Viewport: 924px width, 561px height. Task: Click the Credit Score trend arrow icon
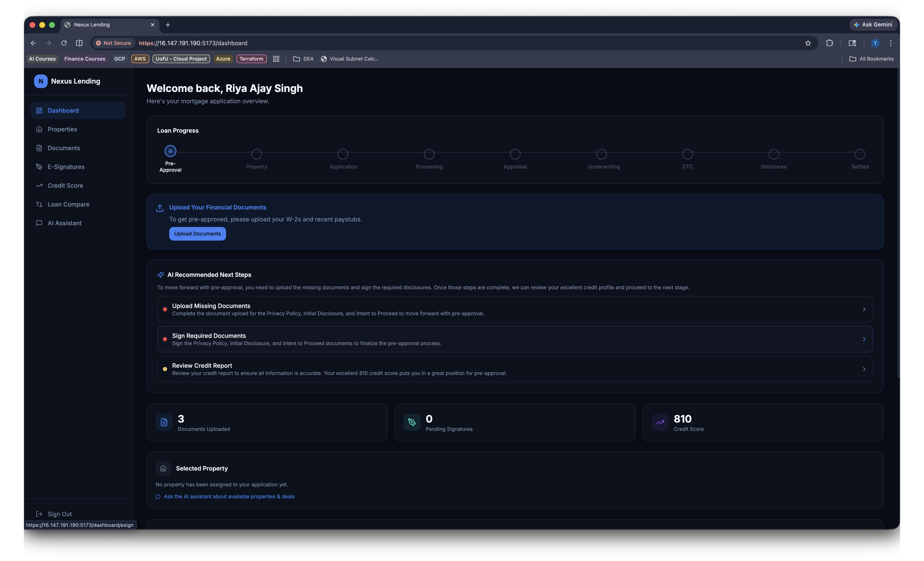(x=660, y=423)
